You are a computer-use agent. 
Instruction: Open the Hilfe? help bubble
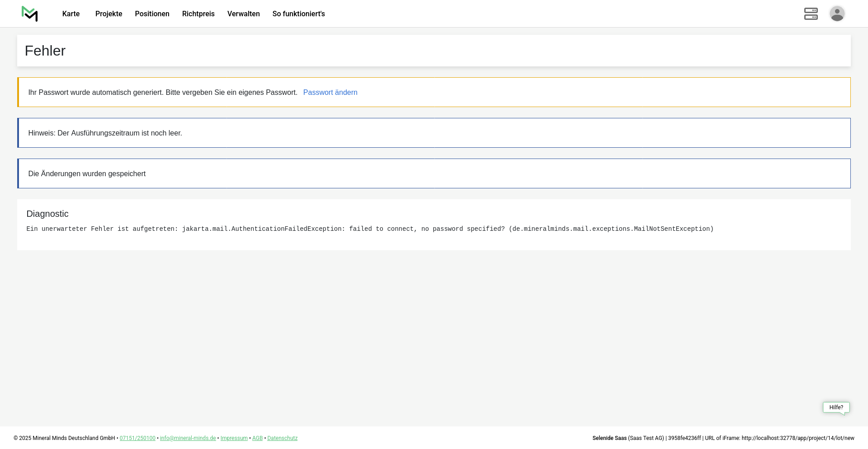[x=836, y=407]
